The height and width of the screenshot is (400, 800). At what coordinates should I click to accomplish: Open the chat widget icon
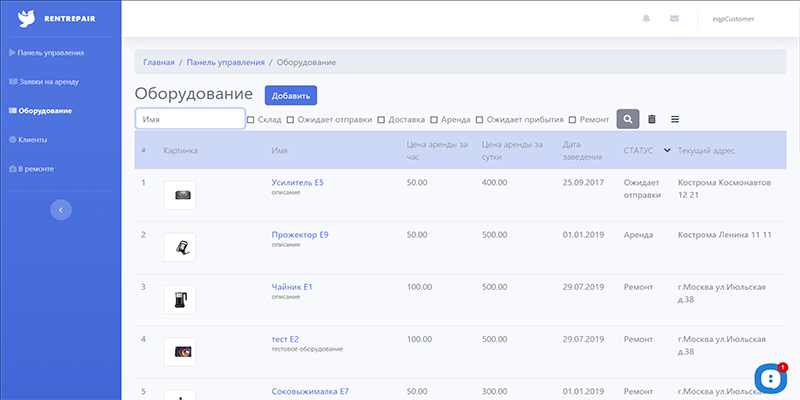(771, 379)
